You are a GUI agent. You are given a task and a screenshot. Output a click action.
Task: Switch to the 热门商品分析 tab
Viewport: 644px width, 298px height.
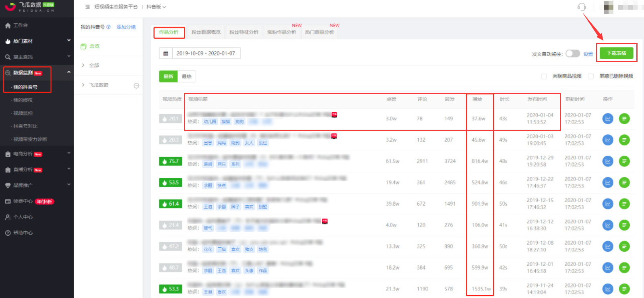click(320, 32)
